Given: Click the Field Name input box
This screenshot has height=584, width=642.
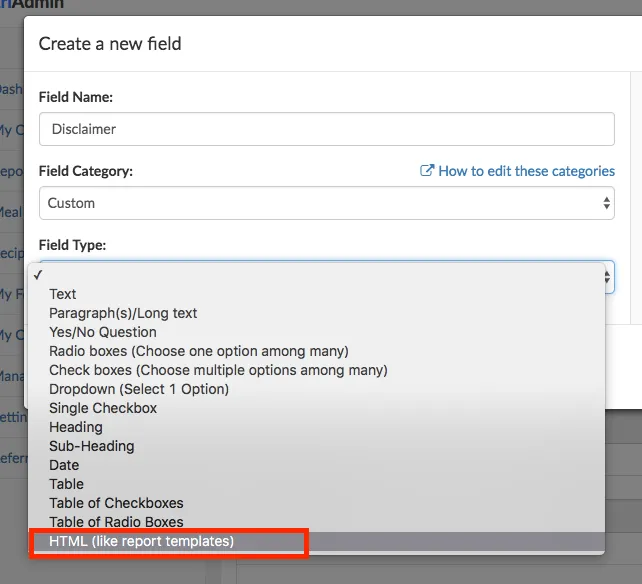Looking at the screenshot, I should pos(326,129).
